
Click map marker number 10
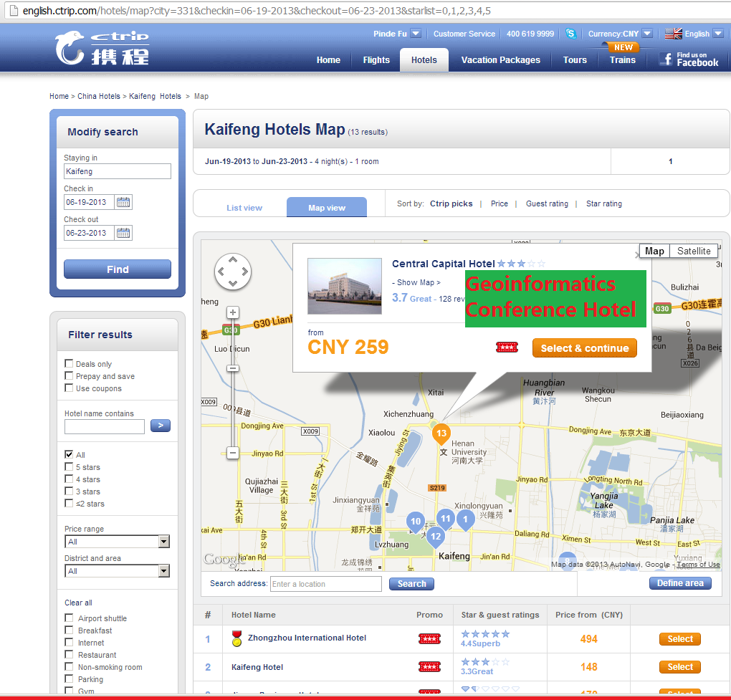(416, 522)
